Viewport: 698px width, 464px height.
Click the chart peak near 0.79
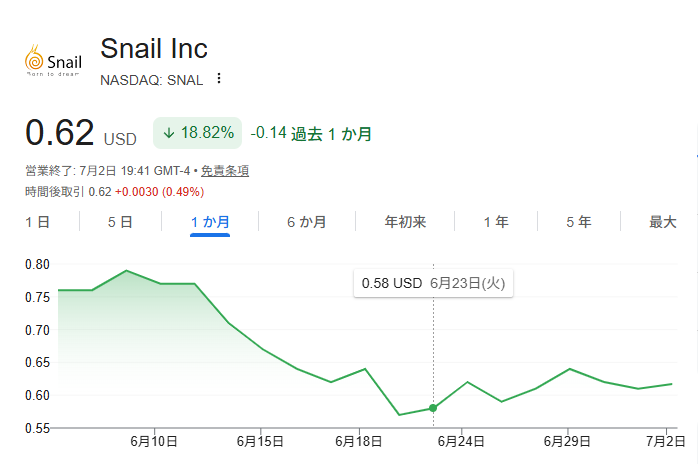pos(126,270)
